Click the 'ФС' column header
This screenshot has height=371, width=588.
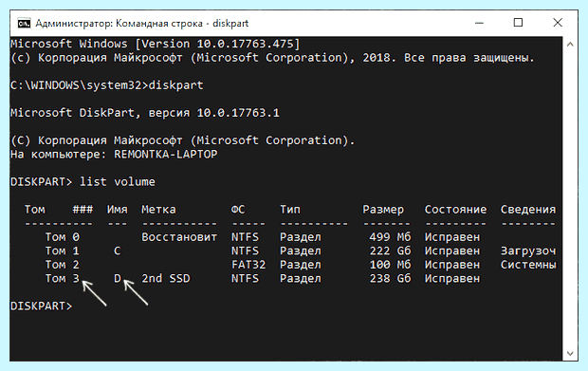click(238, 210)
